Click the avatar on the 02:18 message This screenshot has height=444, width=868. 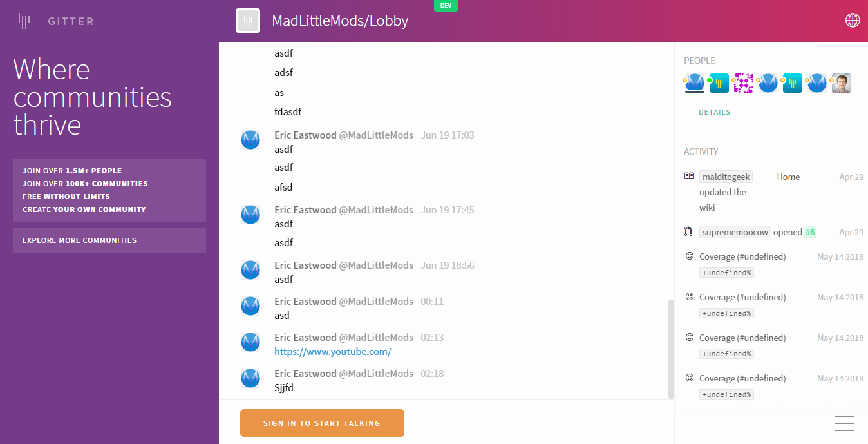pyautogui.click(x=250, y=378)
